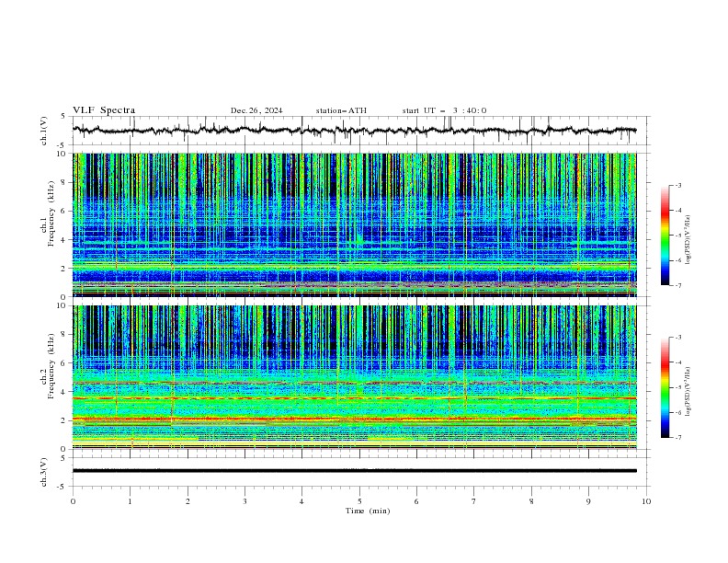Click the upper color bar "-7" tick
The width and height of the screenshot is (728, 563).
pyautogui.click(x=677, y=285)
